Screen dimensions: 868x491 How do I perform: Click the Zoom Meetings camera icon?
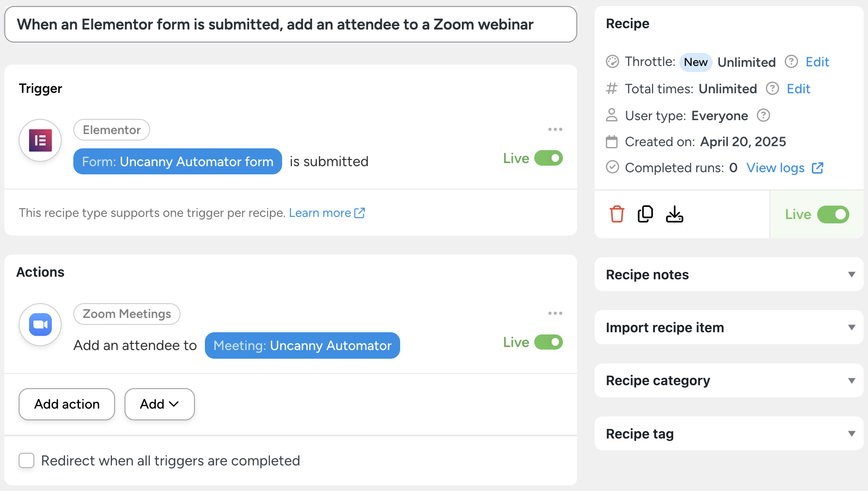(40, 324)
